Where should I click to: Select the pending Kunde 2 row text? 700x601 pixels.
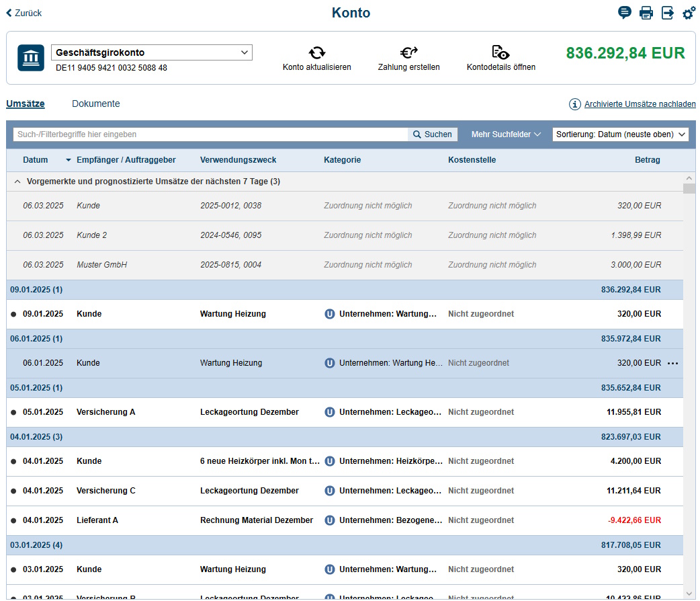click(x=91, y=235)
